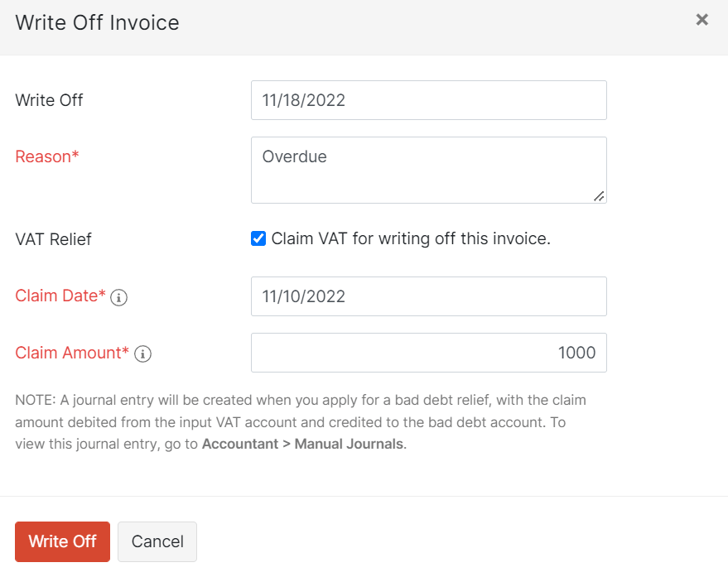
Task: Click the info icon beside Claim Amount
Action: [x=142, y=353]
